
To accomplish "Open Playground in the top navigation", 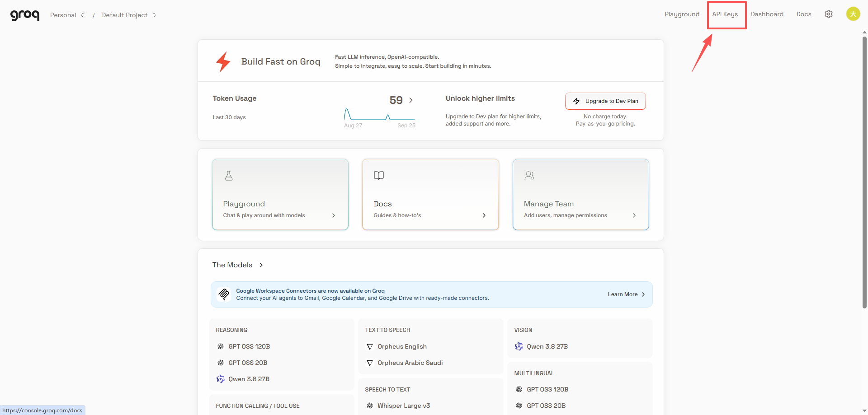I will 682,14.
